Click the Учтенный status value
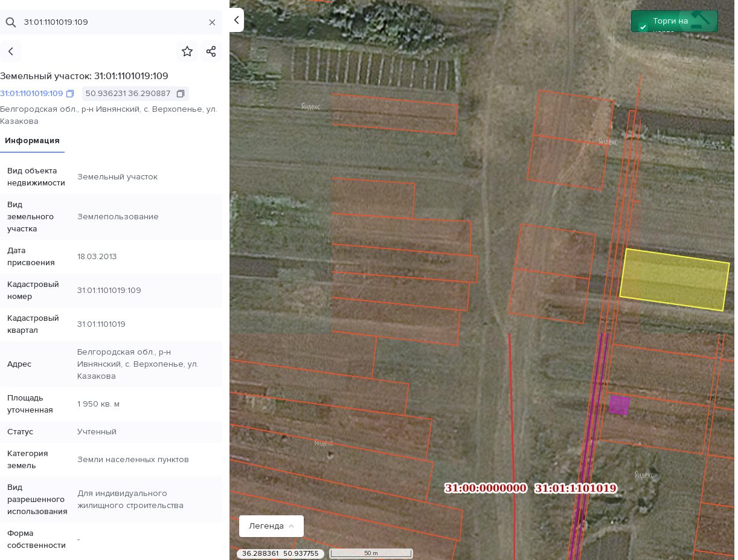The image size is (738, 560). pos(97,432)
